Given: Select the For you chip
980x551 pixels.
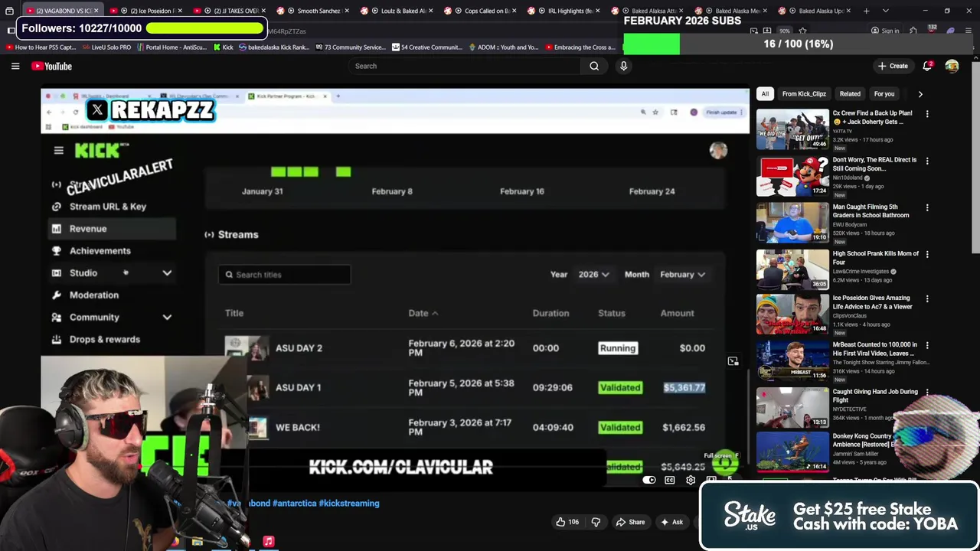Looking at the screenshot, I should (x=884, y=94).
